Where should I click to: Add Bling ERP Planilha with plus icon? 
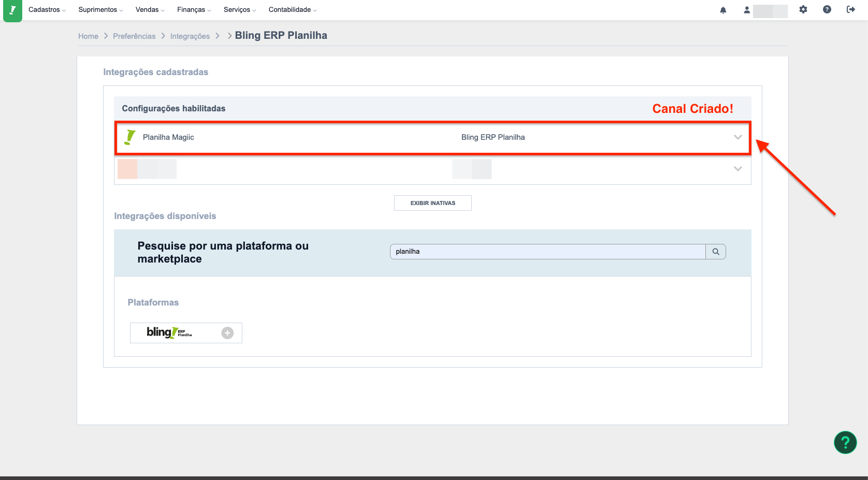pos(227,333)
